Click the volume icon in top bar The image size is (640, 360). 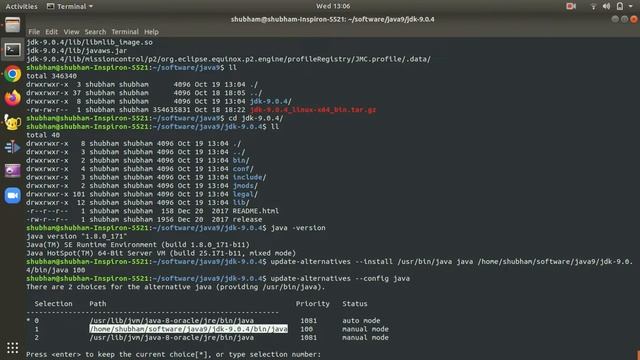tap(606, 6)
